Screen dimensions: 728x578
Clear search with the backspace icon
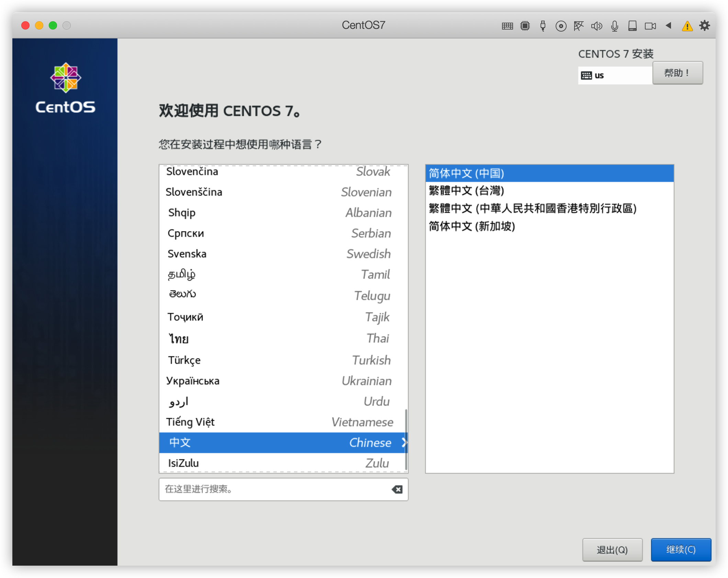coord(397,489)
